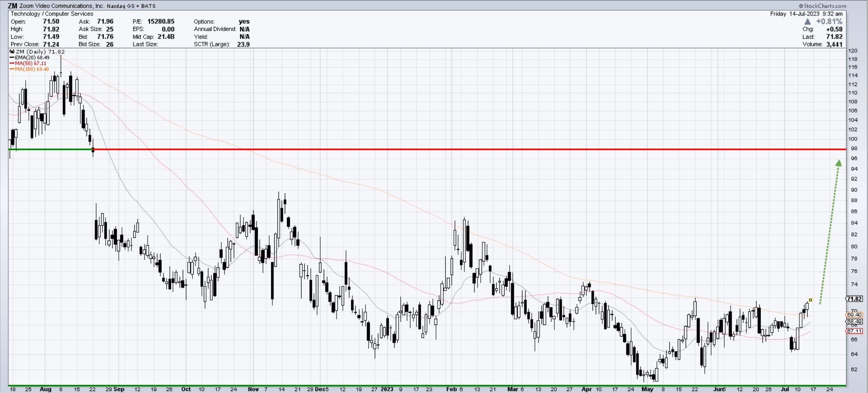Screen dimensions: 868x393
Task: Click the 71.82 price tag on right axis
Action: [x=854, y=299]
